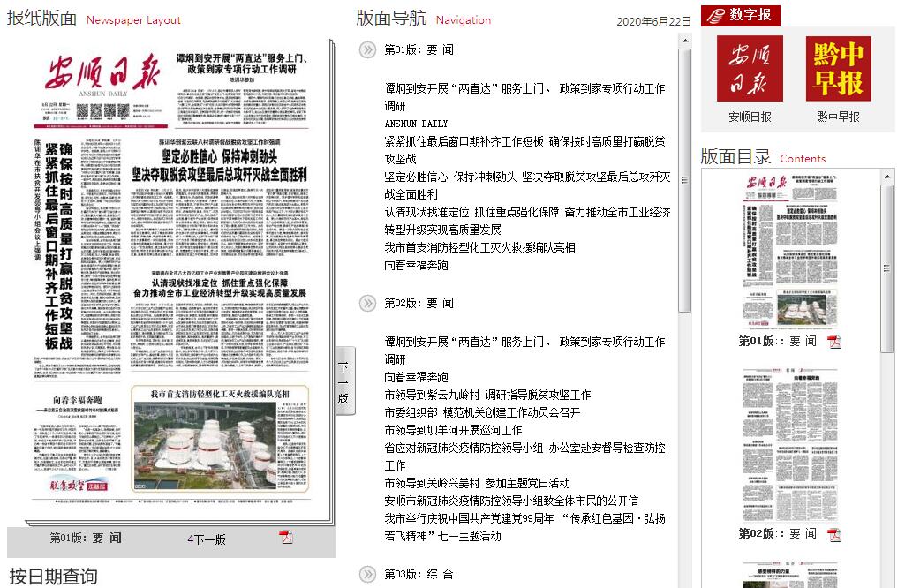Click the 4下一版 link under the page
The height and width of the screenshot is (588, 905).
pos(207,539)
